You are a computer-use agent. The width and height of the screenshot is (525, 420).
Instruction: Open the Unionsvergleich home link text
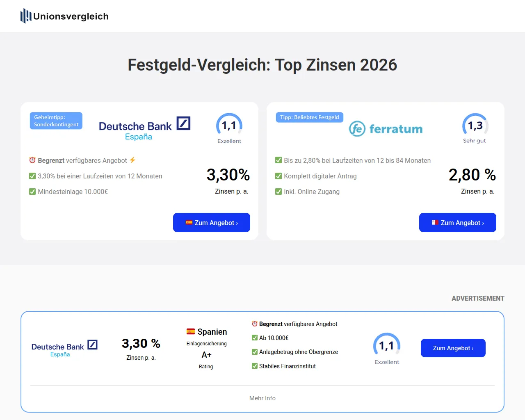(x=71, y=16)
